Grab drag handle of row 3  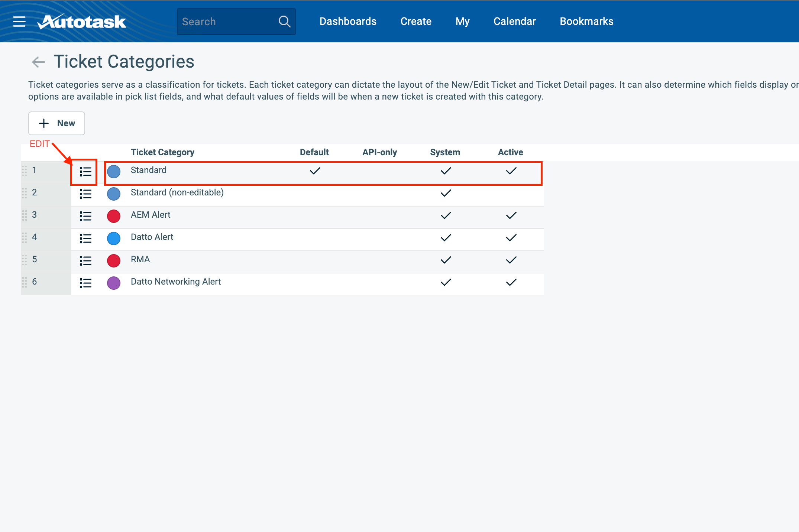(x=25, y=215)
